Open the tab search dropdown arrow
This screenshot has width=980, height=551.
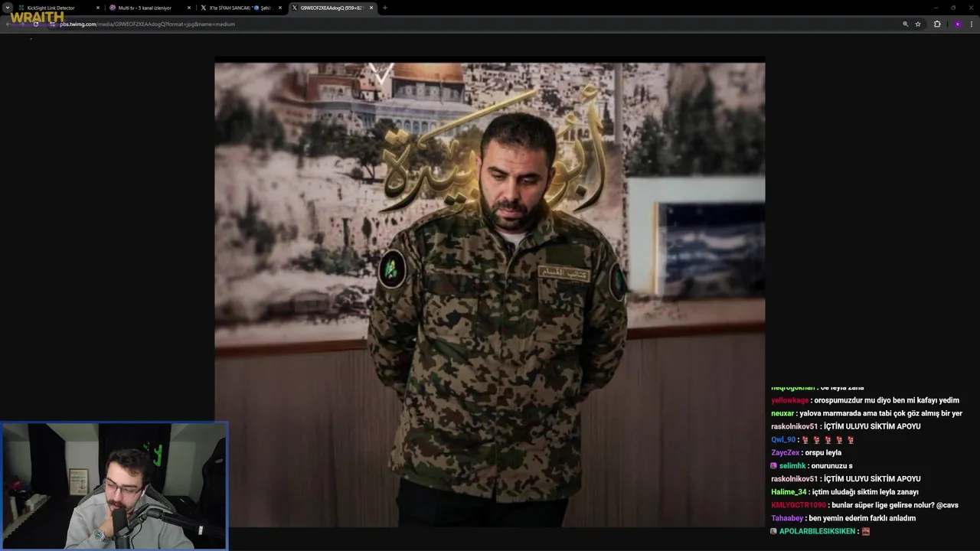tap(8, 8)
